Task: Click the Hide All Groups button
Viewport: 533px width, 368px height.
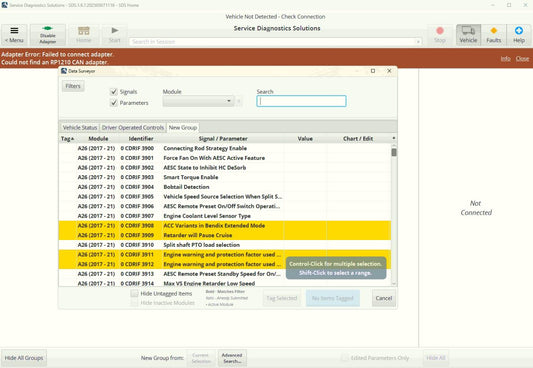Action: coord(24,358)
